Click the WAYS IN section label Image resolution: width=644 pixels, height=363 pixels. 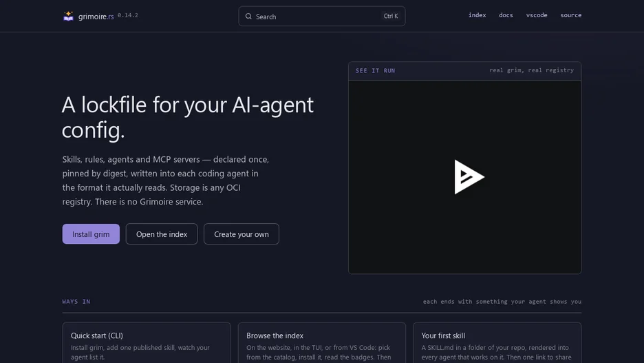click(x=76, y=301)
